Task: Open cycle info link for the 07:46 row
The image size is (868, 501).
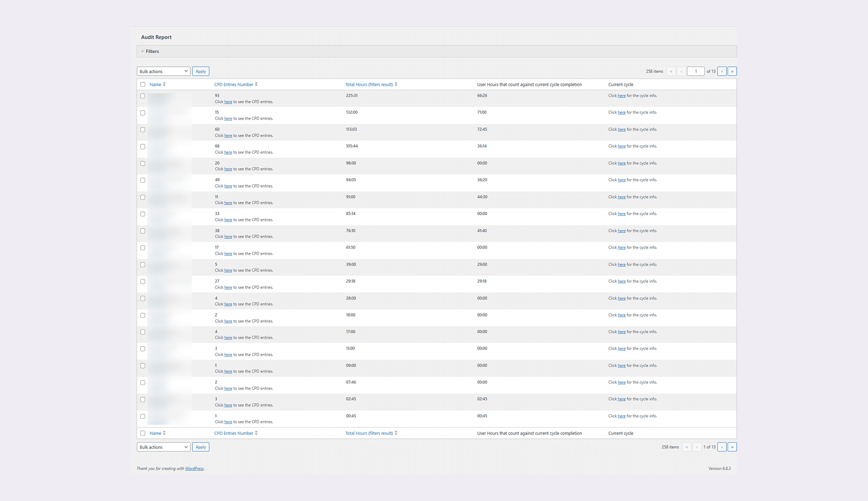Action: (621, 382)
